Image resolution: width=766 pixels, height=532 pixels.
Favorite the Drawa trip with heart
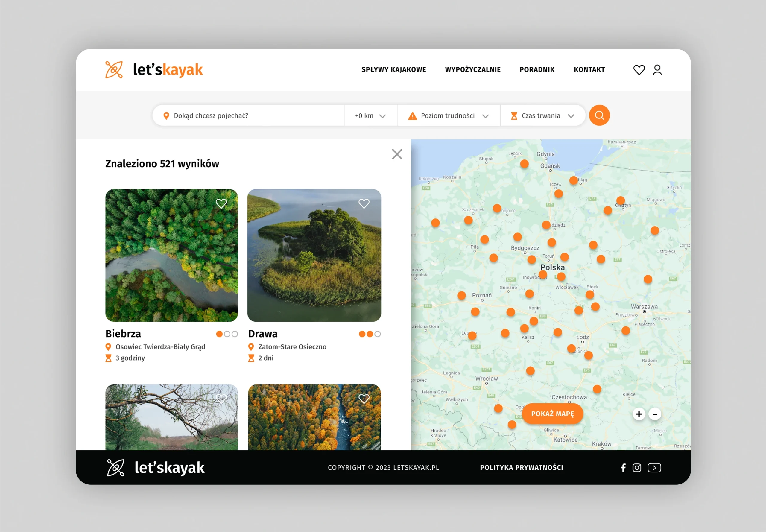(364, 203)
